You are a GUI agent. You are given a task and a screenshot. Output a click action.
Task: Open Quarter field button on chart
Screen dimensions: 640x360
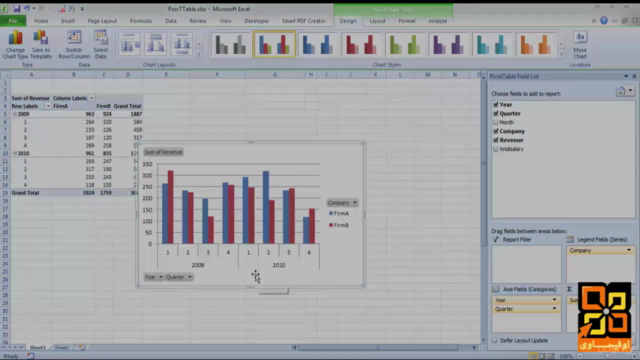179,277
